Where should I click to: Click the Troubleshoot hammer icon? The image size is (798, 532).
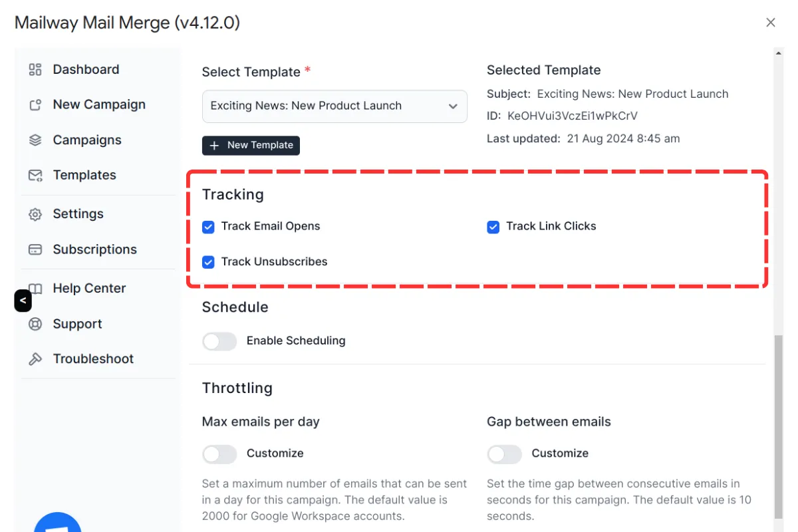click(x=35, y=359)
